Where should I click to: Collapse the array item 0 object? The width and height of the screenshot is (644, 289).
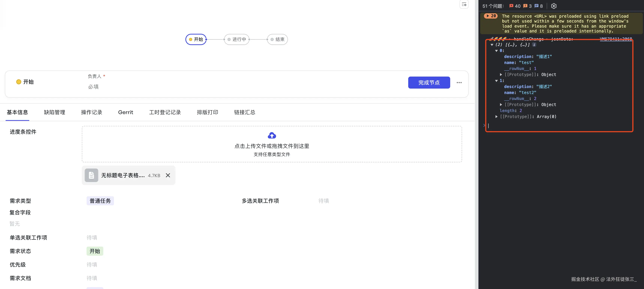(496, 50)
